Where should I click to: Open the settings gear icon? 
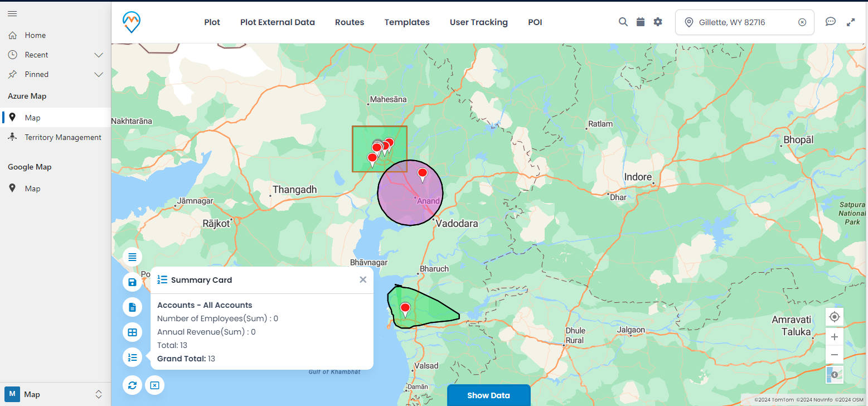(658, 22)
